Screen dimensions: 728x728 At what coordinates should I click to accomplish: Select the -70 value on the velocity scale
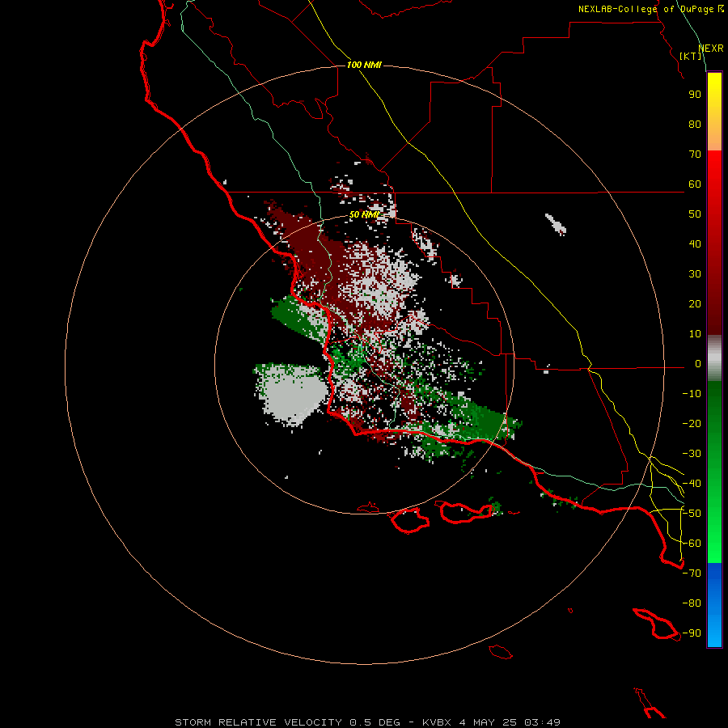pos(692,574)
